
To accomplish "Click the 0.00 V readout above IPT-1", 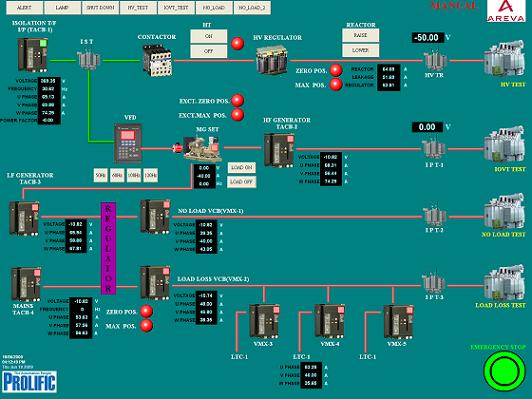I will [427, 127].
